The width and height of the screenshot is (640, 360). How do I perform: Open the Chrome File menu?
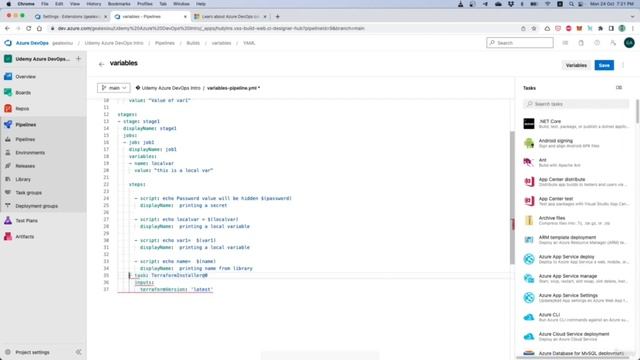(44, 4)
